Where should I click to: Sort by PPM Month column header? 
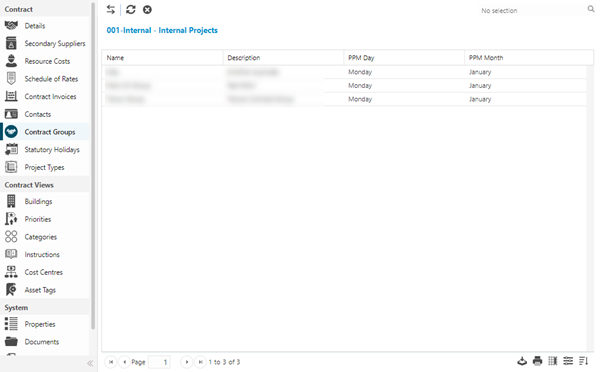[529, 58]
